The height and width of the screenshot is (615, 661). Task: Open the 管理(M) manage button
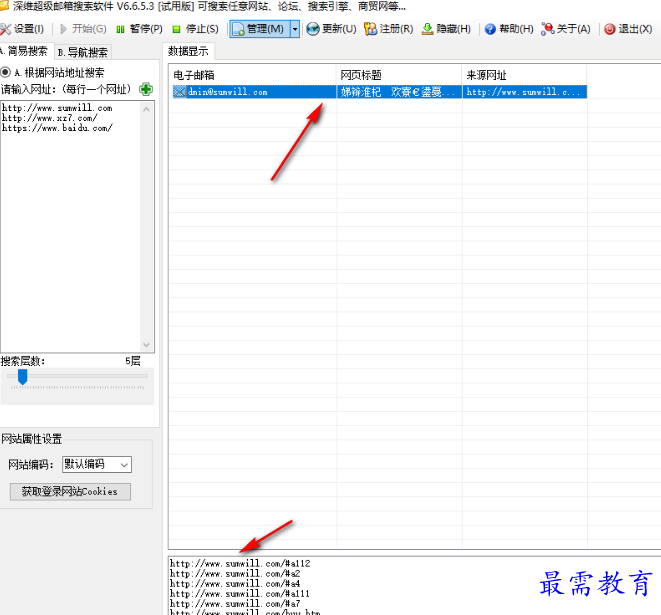coord(260,29)
